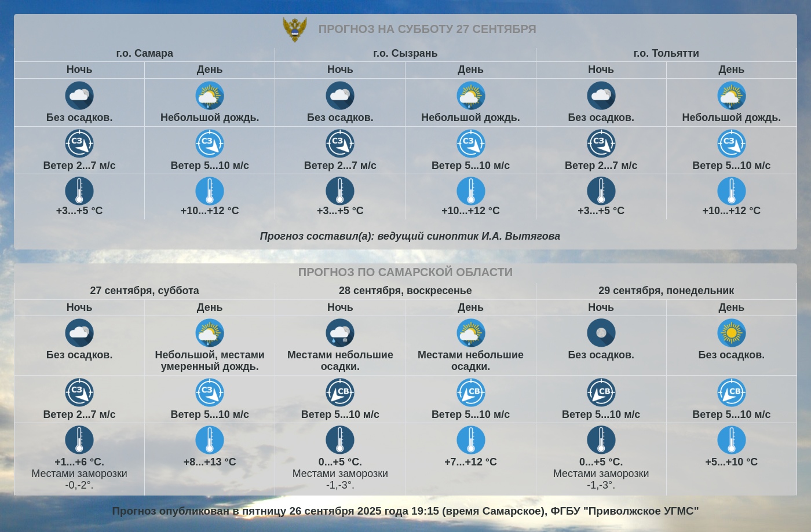Screen dimensions: 811x532
Task: Click Tolyatti day 'Ветер 5...10 м/с' text
Action: [x=732, y=166]
